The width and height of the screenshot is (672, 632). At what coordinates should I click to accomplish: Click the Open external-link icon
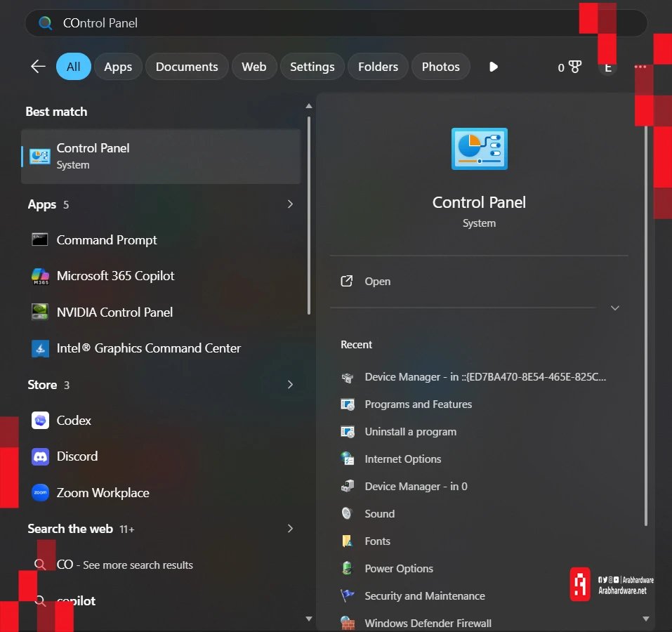pos(347,281)
